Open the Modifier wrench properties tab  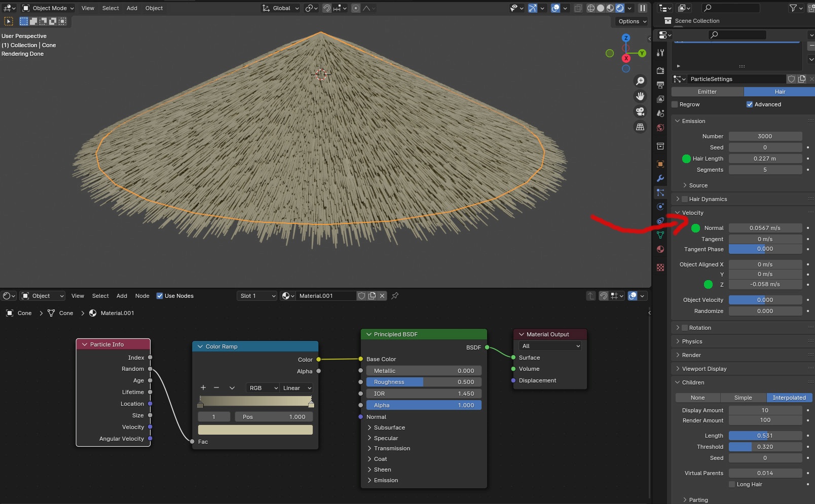[660, 178]
